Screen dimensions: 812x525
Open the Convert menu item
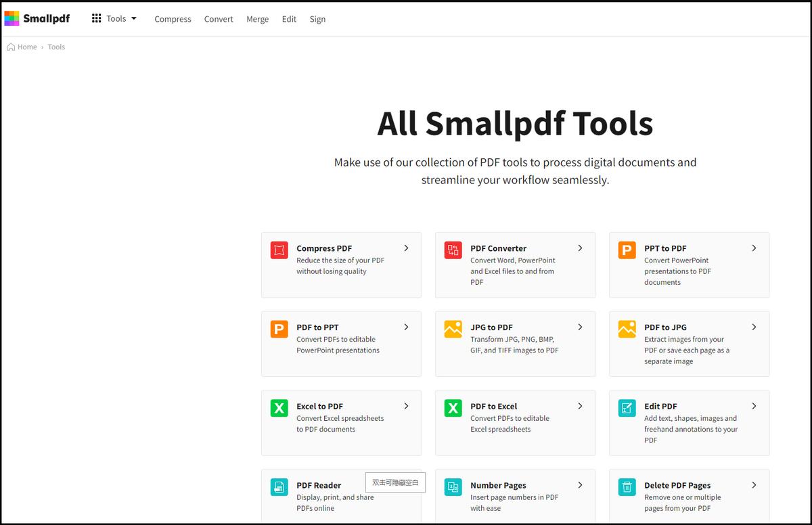[x=219, y=19]
